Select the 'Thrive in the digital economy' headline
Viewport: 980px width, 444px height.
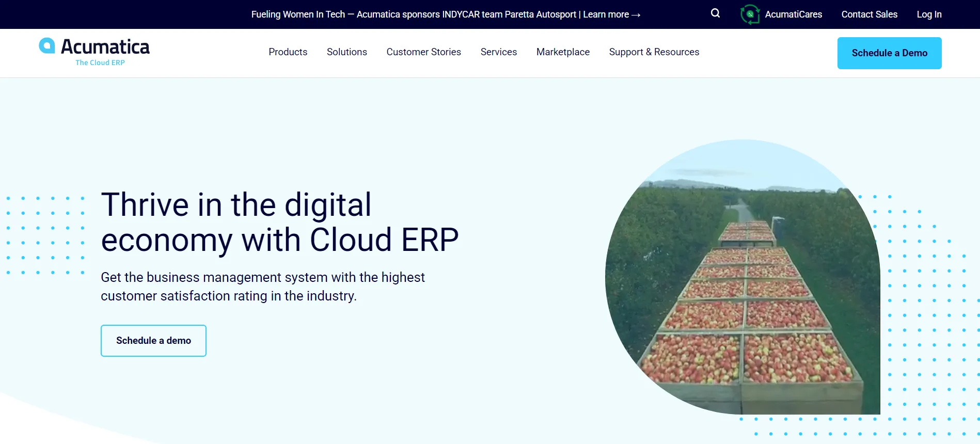(x=279, y=222)
